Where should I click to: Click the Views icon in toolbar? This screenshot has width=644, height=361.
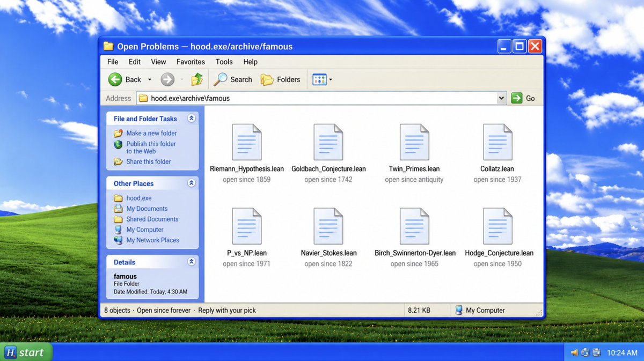[319, 79]
